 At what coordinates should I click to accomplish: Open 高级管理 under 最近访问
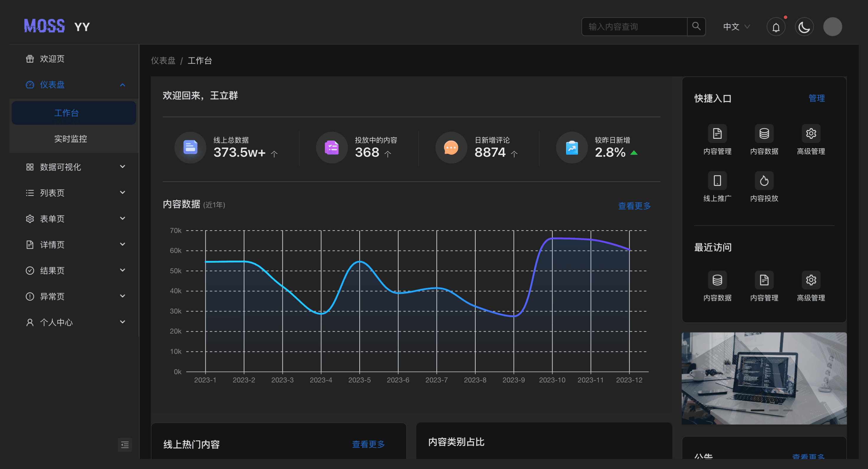click(x=811, y=286)
